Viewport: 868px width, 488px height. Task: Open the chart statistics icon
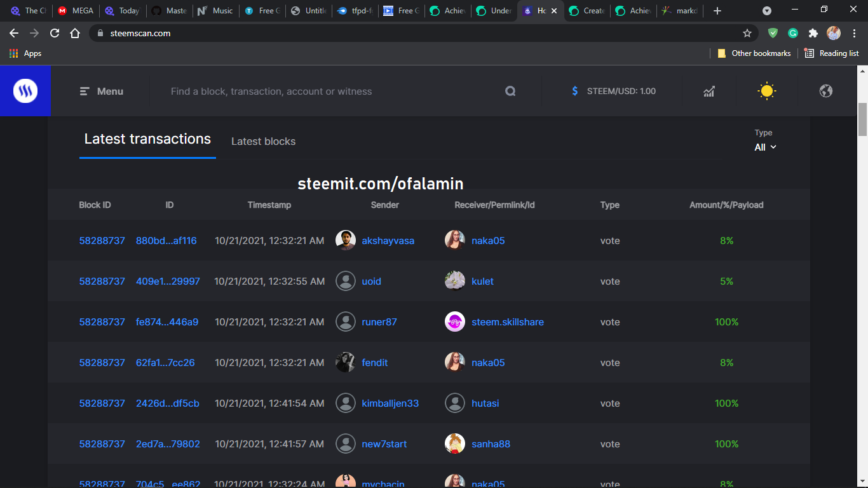(709, 91)
